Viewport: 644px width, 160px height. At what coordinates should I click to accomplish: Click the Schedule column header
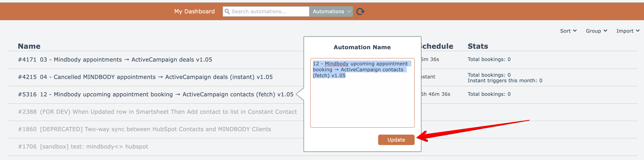pos(437,46)
